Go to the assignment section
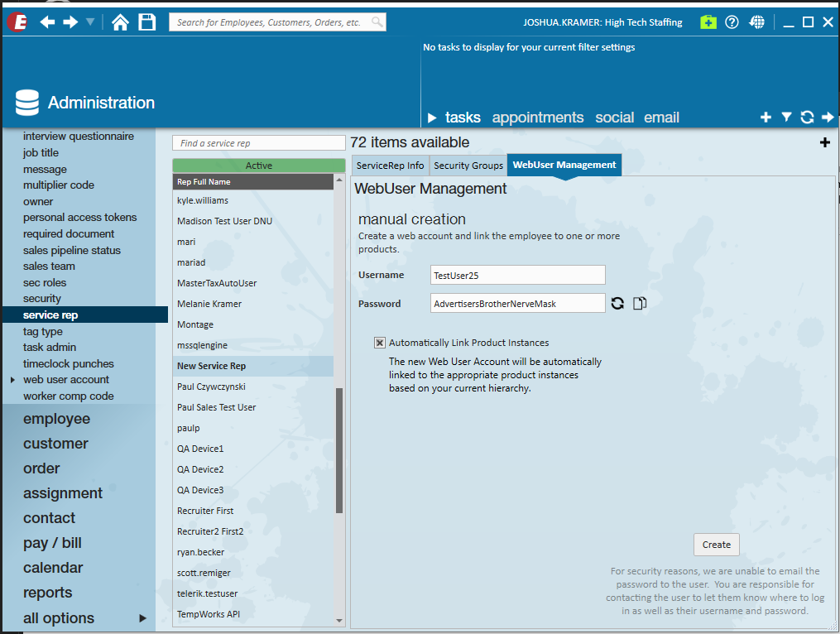This screenshot has width=840, height=634. click(63, 493)
